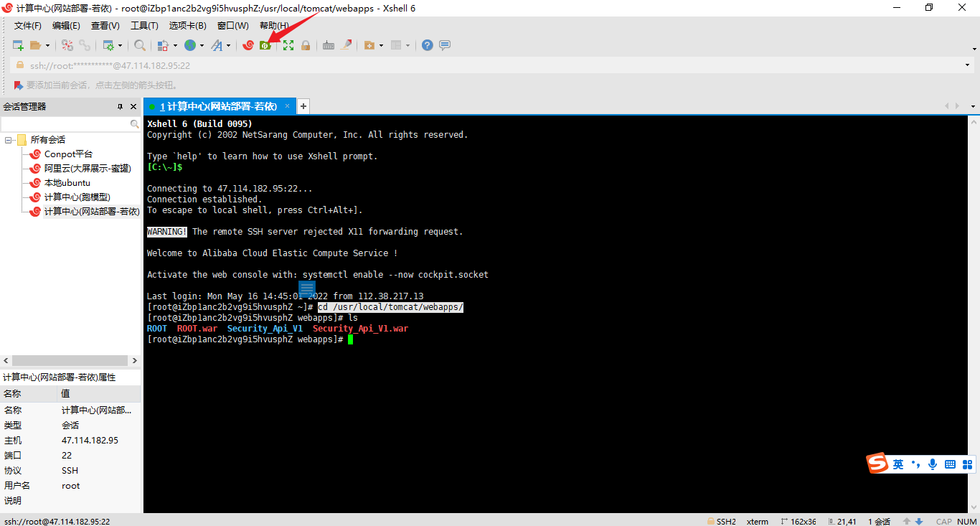Viewport: 980px width, 526px height.
Task: Click the New session toolbar icon
Action: point(19,45)
